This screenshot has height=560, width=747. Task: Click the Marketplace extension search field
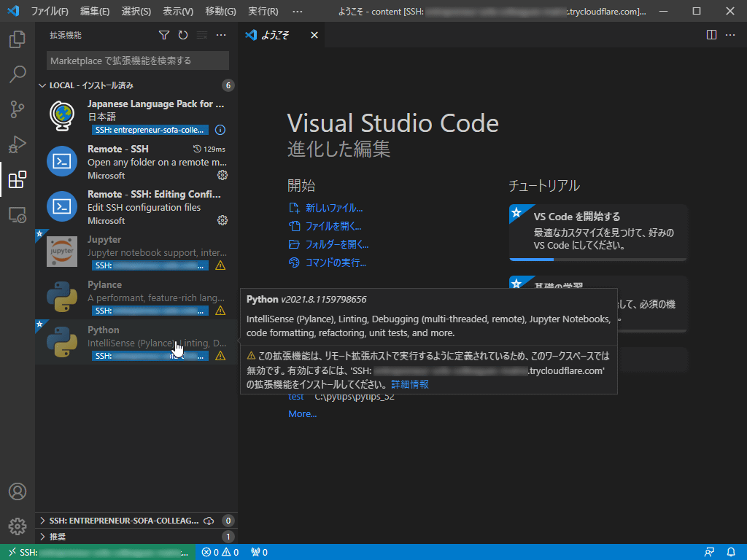(x=137, y=60)
